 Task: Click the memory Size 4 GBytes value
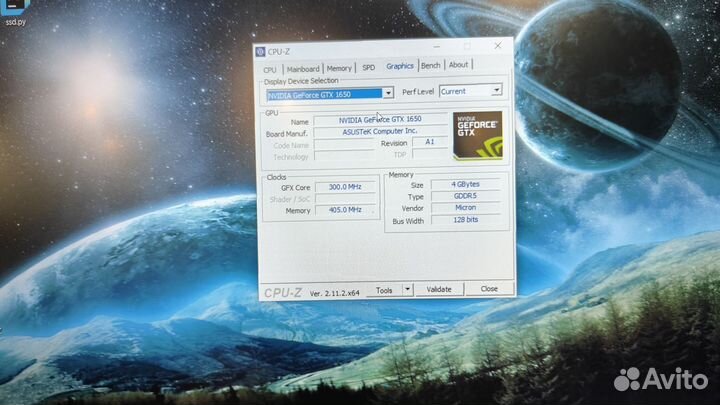(465, 184)
